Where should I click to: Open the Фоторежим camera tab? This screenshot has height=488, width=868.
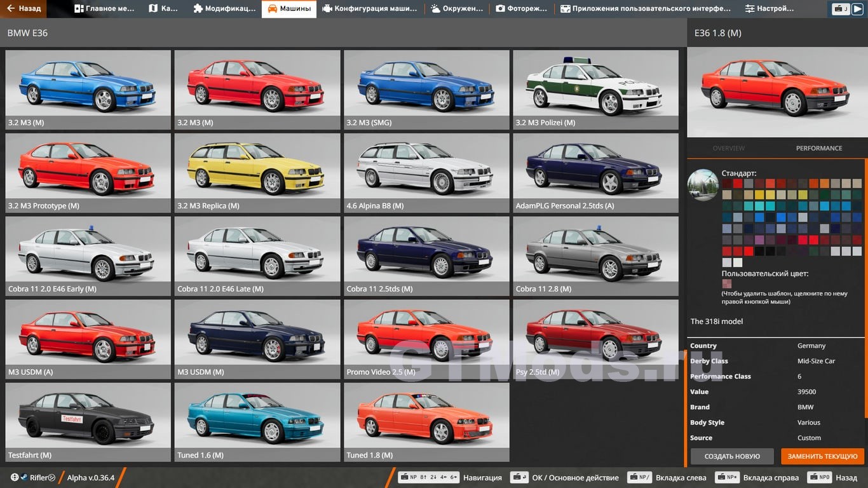[522, 9]
